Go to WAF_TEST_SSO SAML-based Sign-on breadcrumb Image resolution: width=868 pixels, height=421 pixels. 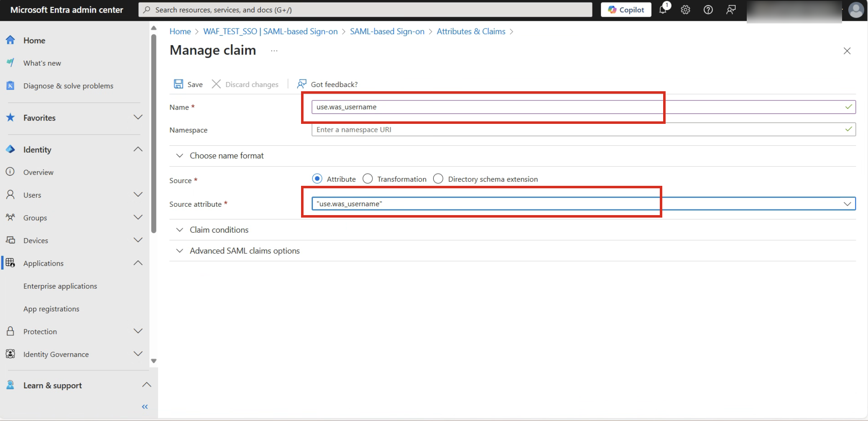(271, 31)
